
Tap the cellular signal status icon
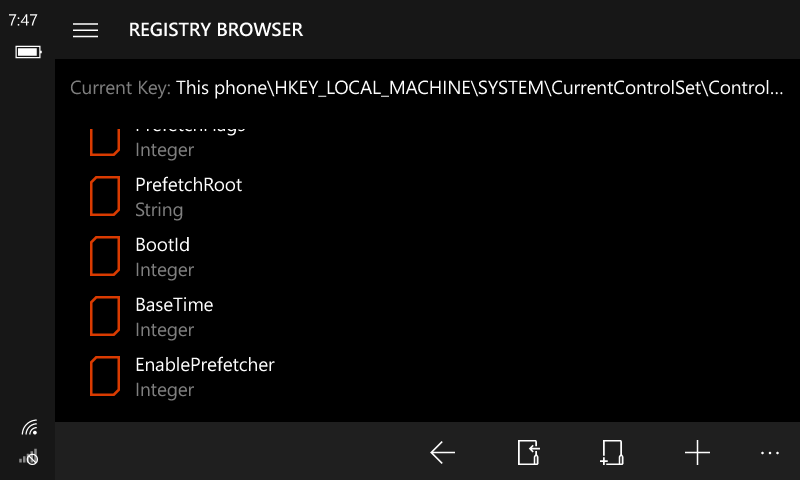tap(29, 457)
